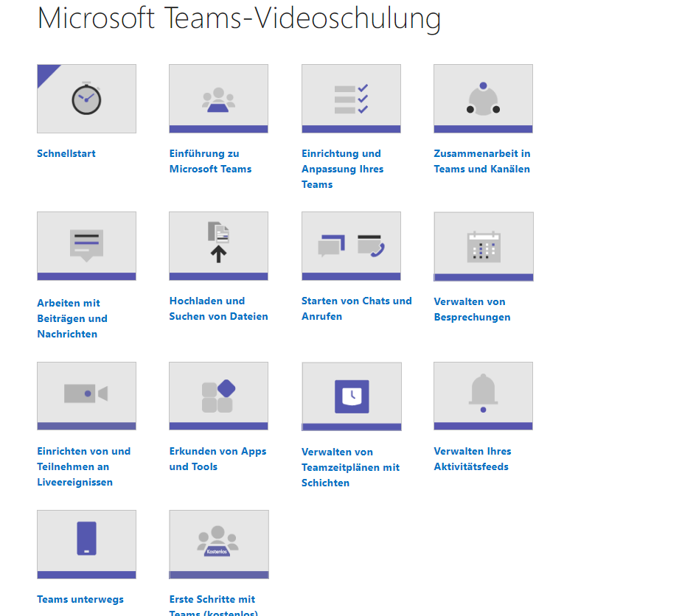Open the Verwalten von Besprechungen link
This screenshot has height=616, width=696.
tap(473, 309)
